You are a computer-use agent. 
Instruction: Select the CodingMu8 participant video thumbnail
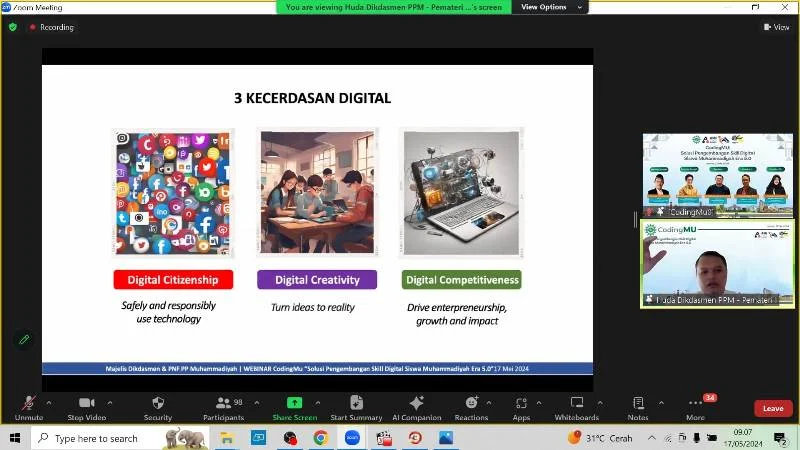click(x=717, y=176)
